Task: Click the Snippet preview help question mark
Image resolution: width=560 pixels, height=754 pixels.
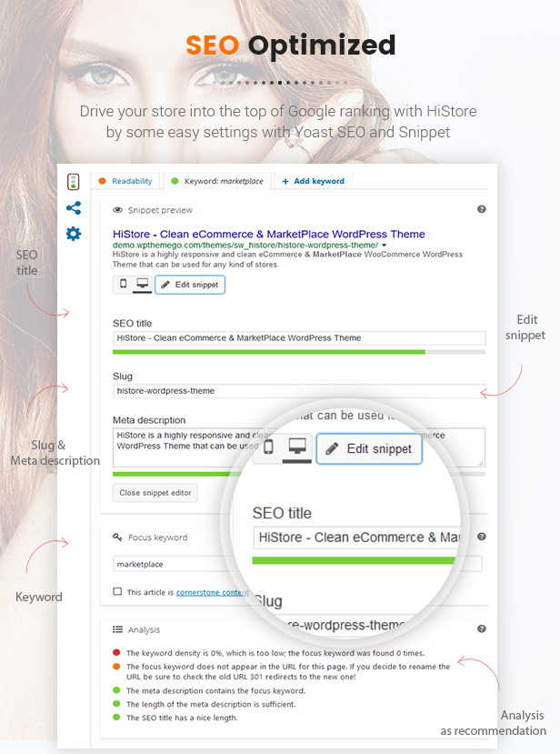Action: coord(482,209)
